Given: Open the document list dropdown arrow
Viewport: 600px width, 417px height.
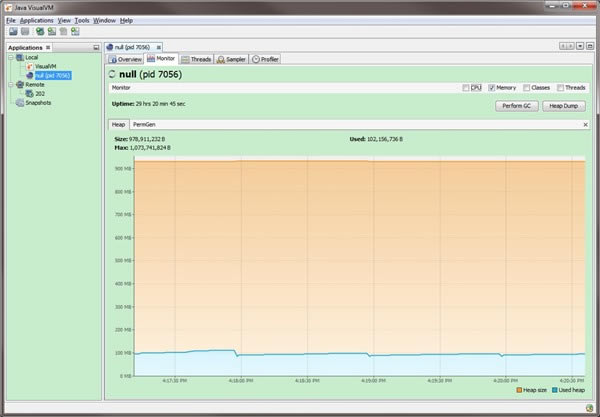Looking at the screenshot, I should (x=580, y=46).
